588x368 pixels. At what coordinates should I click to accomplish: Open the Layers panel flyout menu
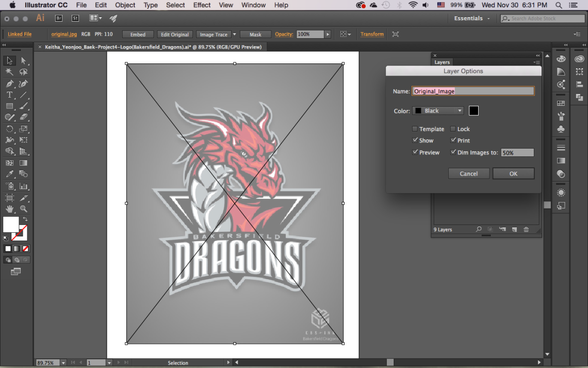[x=537, y=62]
